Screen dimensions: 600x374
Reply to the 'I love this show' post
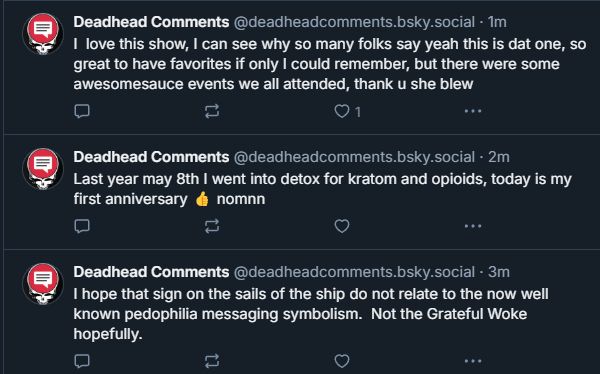82,111
